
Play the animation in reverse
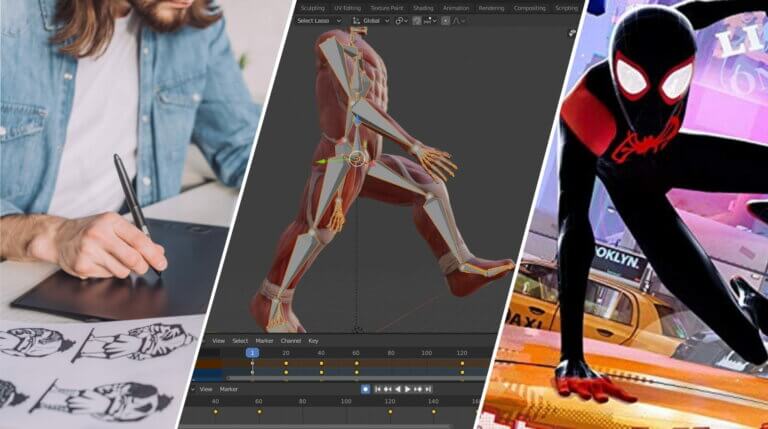[x=398, y=389]
